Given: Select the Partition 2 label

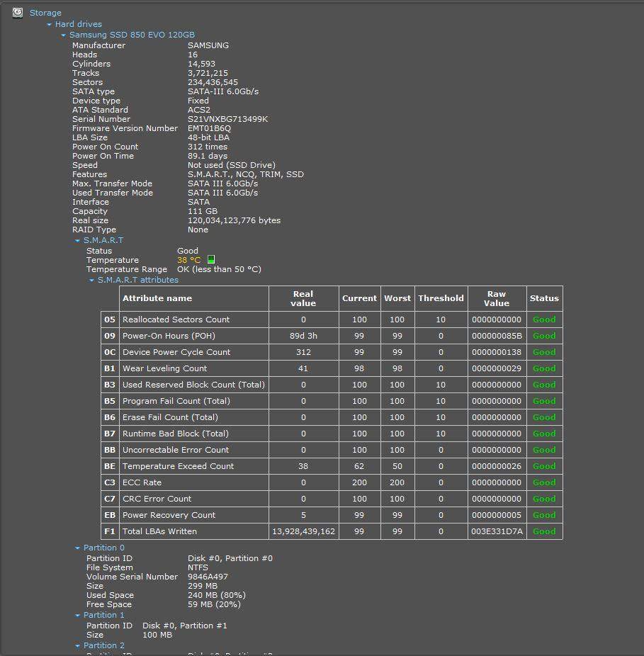Looking at the screenshot, I should click(104, 646).
